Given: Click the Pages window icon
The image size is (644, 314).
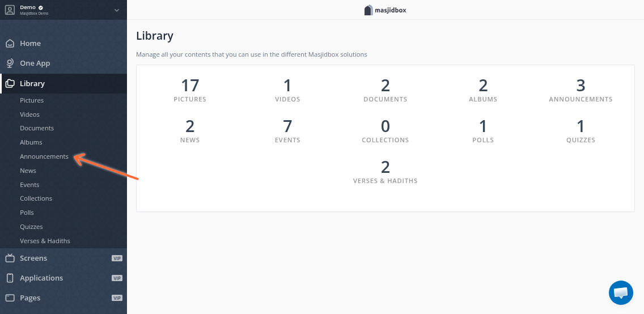Looking at the screenshot, I should click(x=10, y=298).
